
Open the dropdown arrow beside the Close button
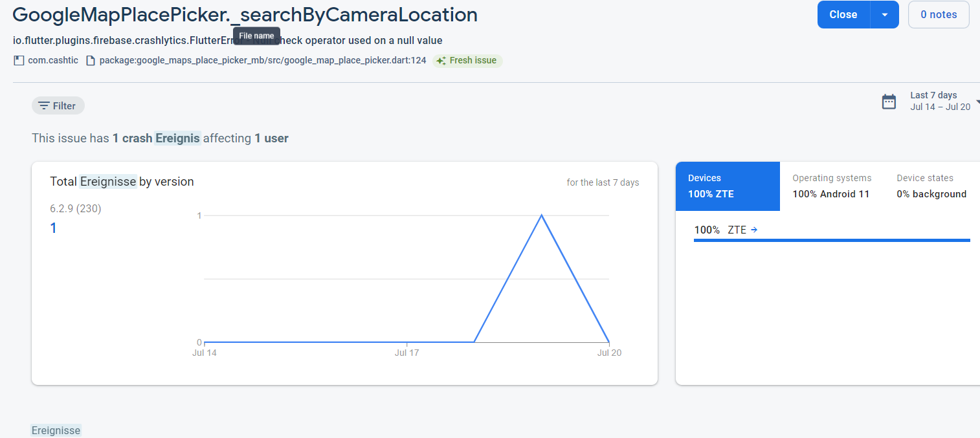tap(885, 14)
